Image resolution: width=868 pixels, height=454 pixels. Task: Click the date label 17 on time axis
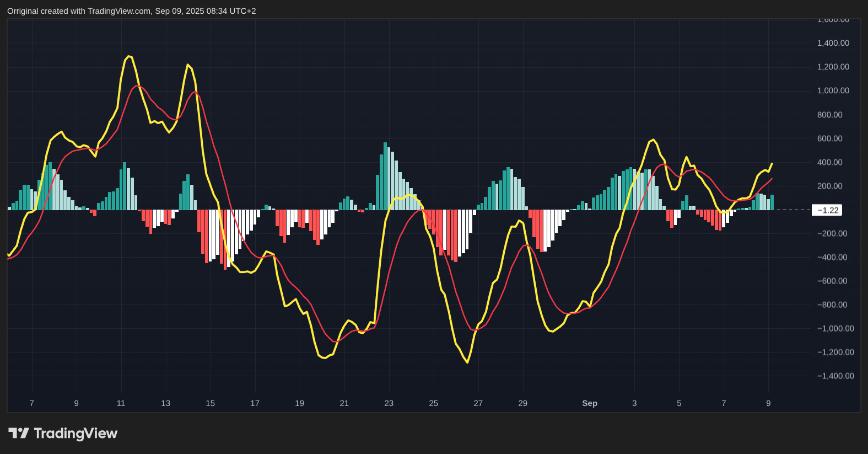(255, 403)
